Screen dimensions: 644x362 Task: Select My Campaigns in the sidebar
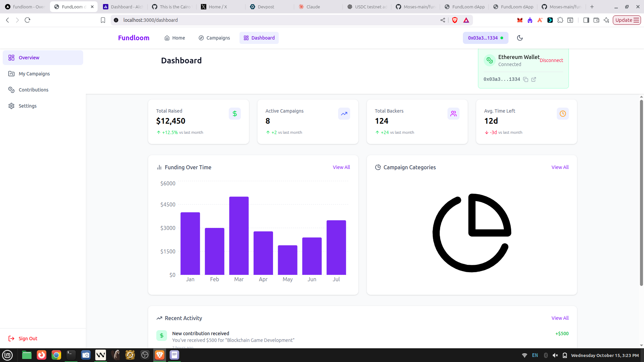tap(34, 74)
